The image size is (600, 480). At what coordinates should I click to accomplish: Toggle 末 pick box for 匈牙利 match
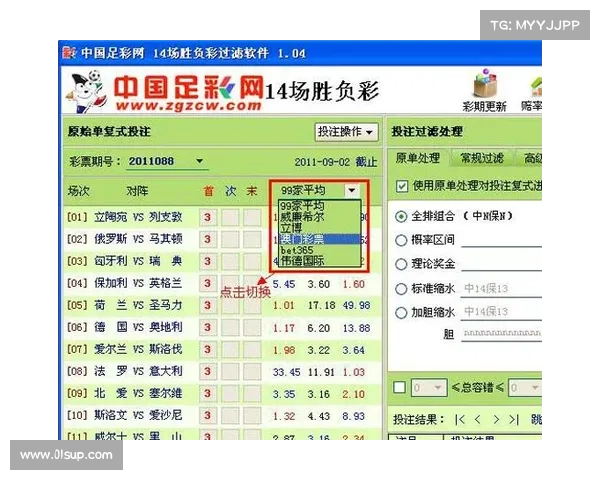[x=252, y=261]
